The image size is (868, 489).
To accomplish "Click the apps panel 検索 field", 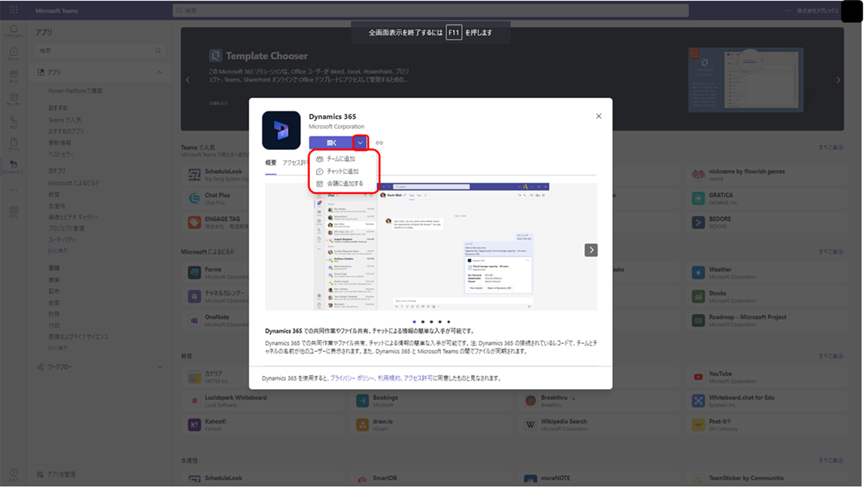I will [x=100, y=51].
